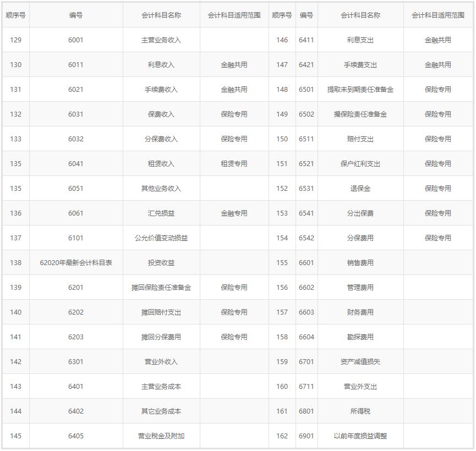Select the cell 主营业务收入
The width and height of the screenshot is (476, 451).
pyautogui.click(x=161, y=40)
